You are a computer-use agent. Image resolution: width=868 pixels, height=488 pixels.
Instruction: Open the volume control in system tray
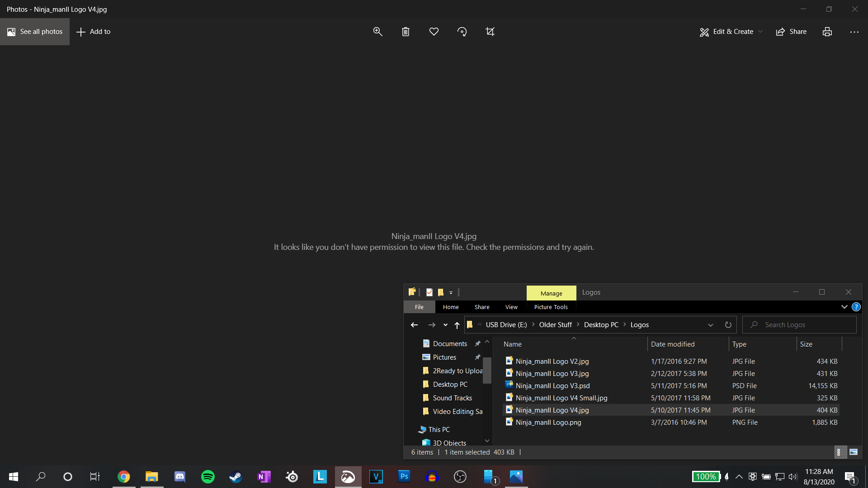[x=793, y=477]
